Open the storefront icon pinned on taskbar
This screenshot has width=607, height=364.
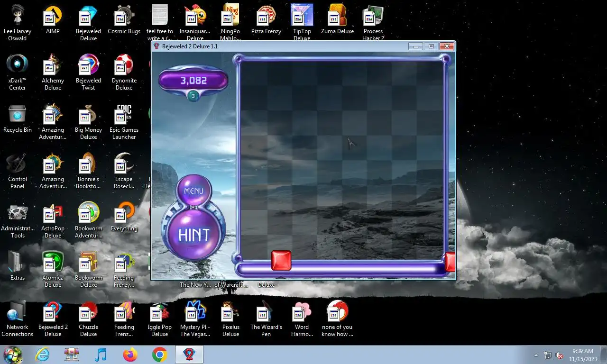(72, 355)
